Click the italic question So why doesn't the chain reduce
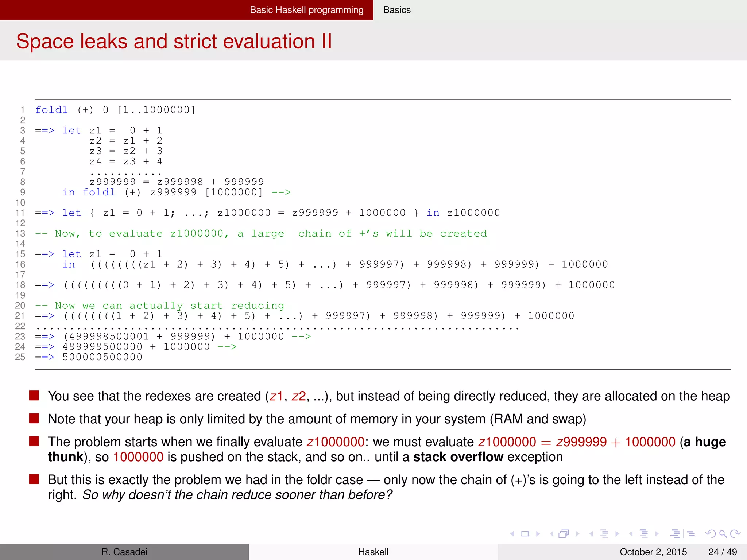Screen dimensions: 747x560 tap(237, 495)
